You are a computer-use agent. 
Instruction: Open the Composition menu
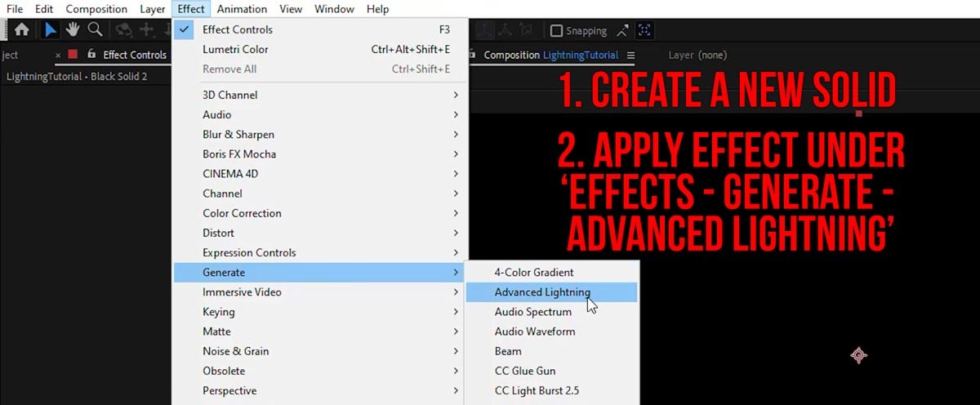[96, 9]
